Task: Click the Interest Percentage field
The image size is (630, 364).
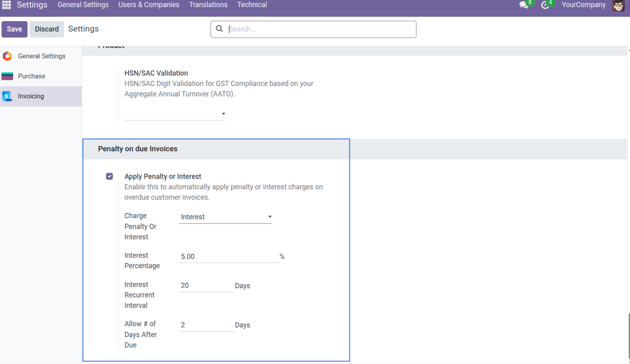Action: [x=229, y=256]
